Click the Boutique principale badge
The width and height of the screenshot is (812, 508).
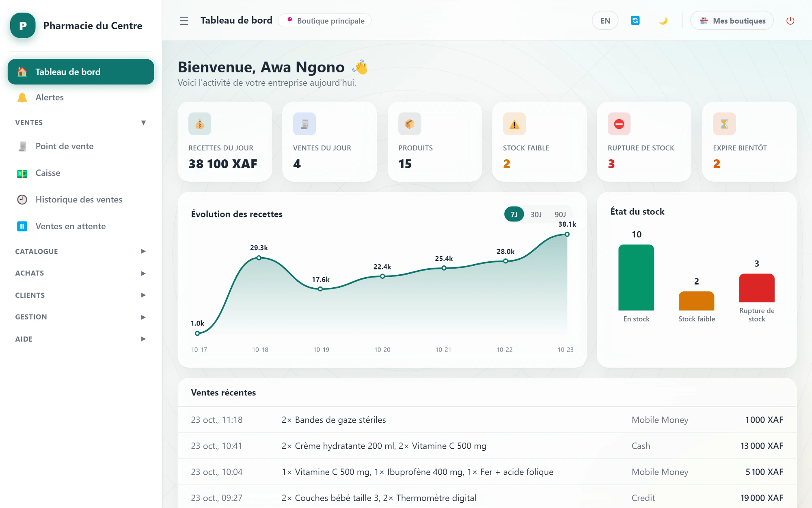(325, 21)
